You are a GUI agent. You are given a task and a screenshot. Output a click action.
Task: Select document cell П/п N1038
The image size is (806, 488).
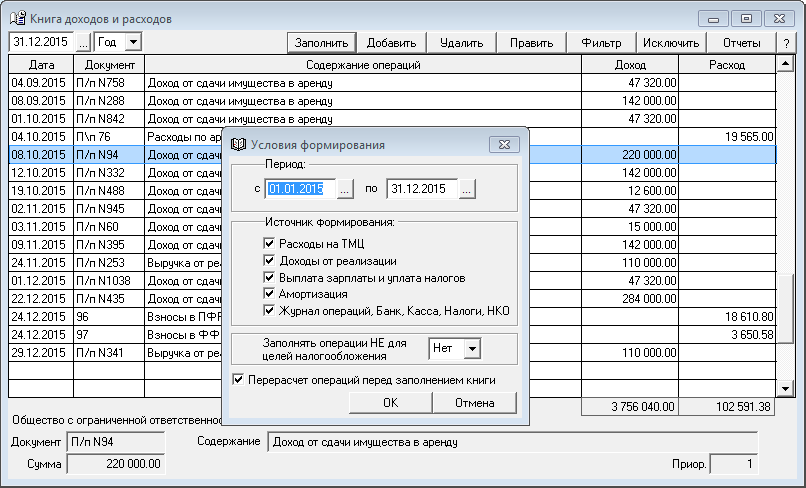[109, 281]
